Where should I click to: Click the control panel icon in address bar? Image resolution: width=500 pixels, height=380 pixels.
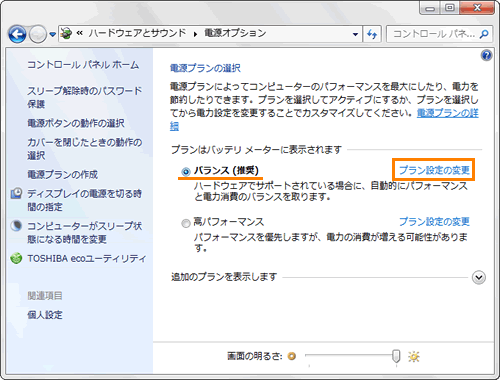(66, 33)
